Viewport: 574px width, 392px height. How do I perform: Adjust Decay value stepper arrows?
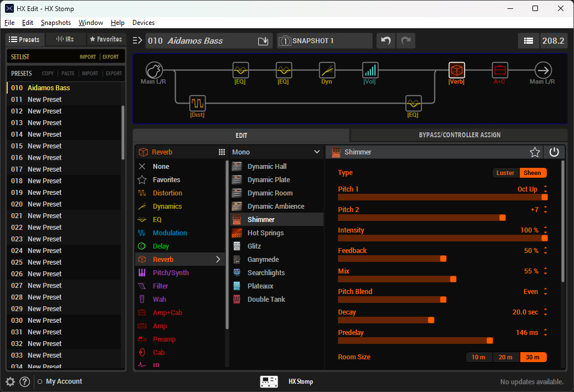545,312
